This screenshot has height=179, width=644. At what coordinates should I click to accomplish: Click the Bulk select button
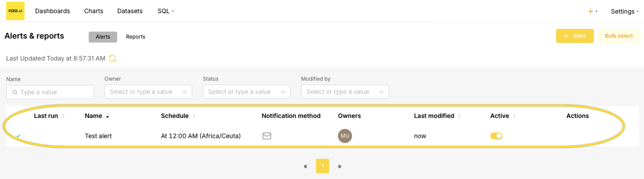pos(618,36)
